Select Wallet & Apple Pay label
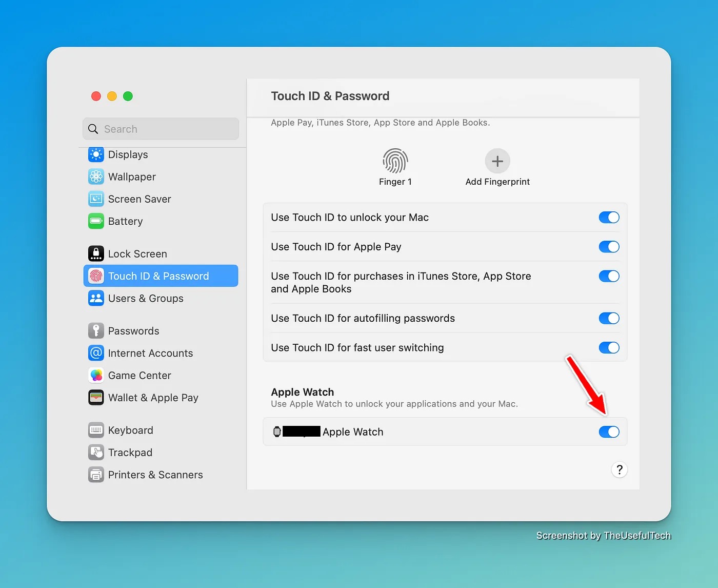 (153, 398)
